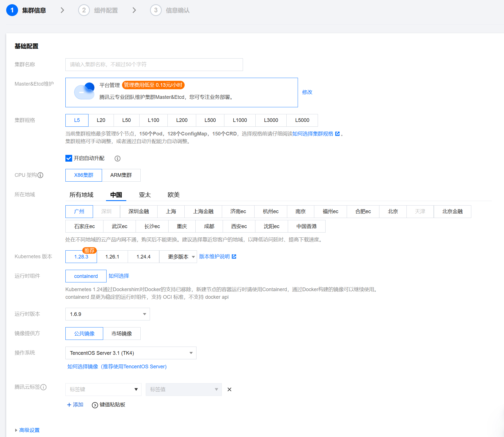Open 如何选择集群规格 link
Image resolution: width=504 pixels, height=437 pixels.
(x=313, y=134)
